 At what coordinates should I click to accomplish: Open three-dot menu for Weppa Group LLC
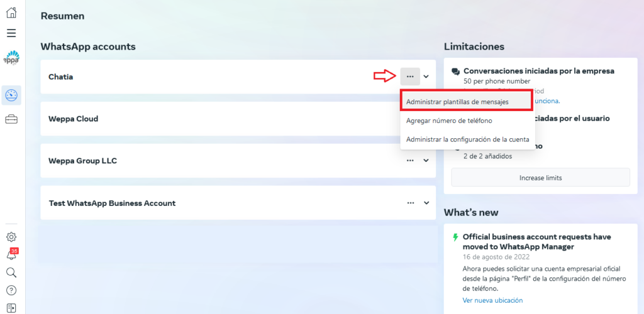click(x=410, y=161)
